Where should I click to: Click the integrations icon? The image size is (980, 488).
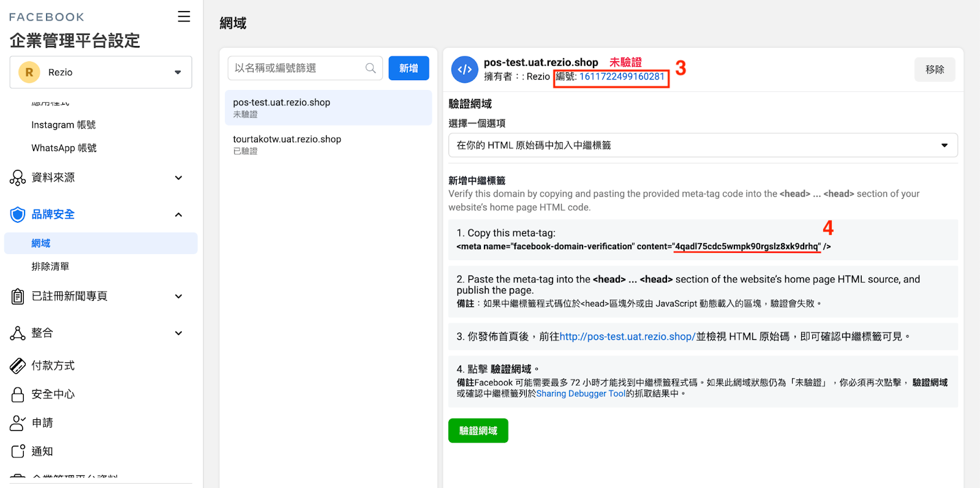coord(18,333)
